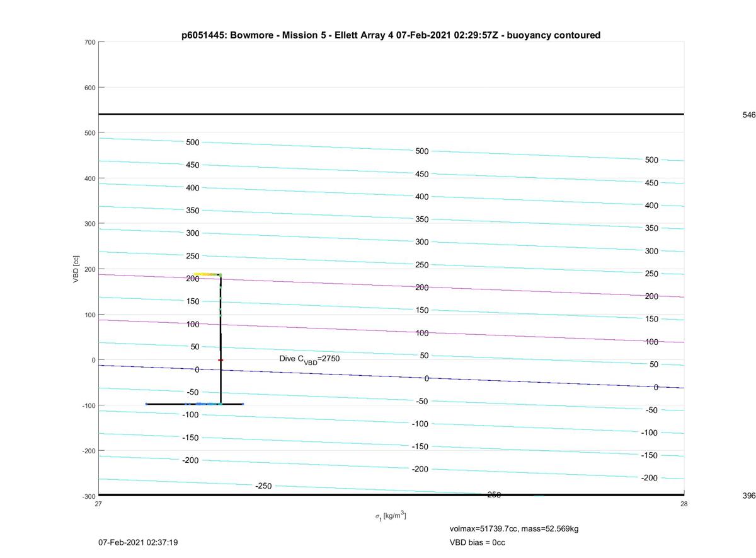
Task: Click the y-axis tick label -200
Action: (88, 451)
